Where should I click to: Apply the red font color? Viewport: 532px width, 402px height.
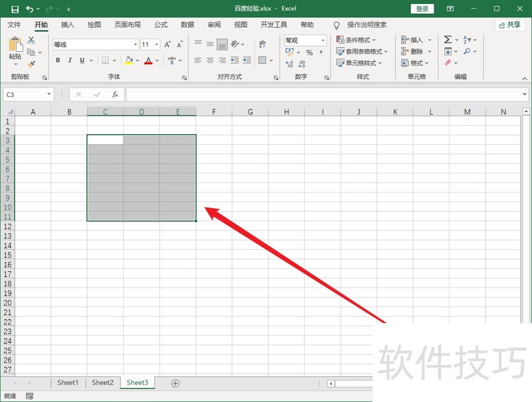[x=148, y=60]
